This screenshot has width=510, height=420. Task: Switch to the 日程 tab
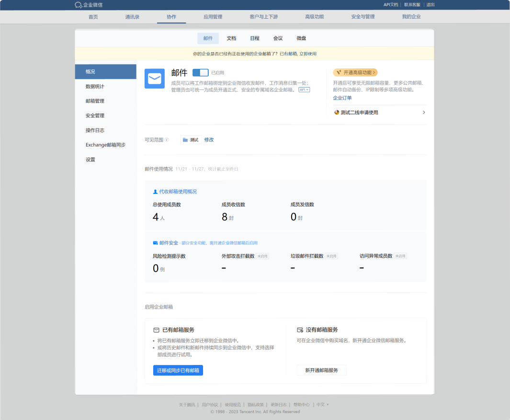click(x=255, y=38)
